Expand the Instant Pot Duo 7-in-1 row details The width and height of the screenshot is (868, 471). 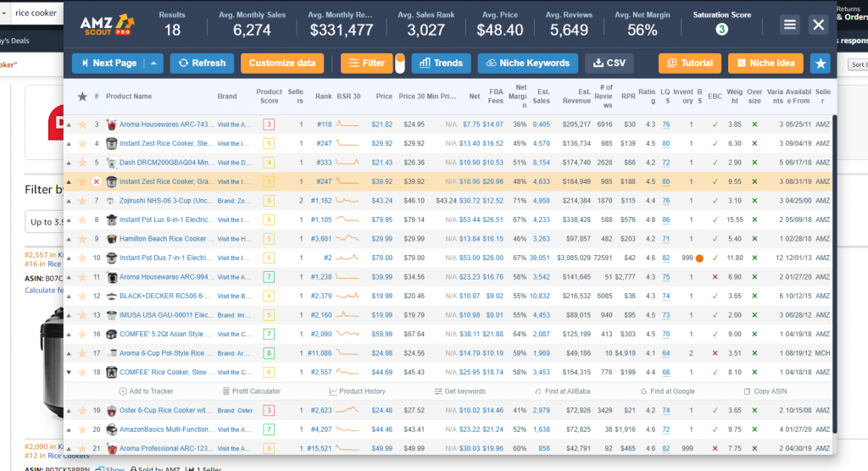70,258
